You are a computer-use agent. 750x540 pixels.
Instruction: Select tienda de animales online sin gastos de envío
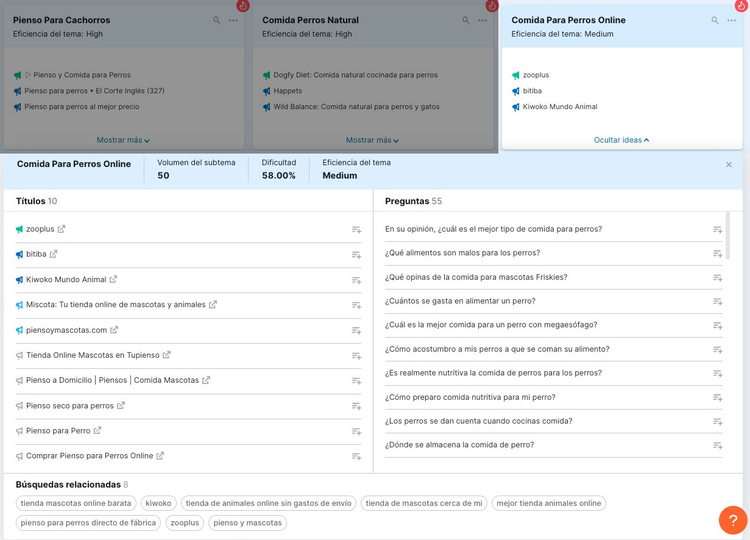[268, 503]
